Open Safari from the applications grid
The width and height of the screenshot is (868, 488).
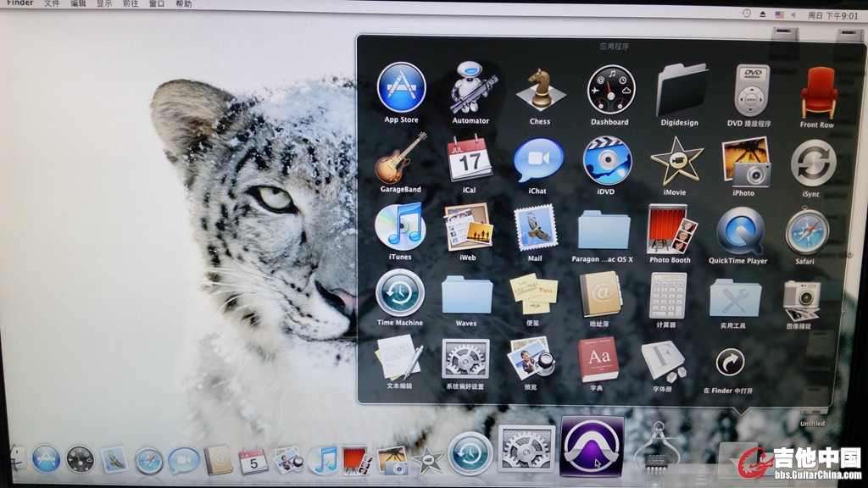(x=807, y=232)
